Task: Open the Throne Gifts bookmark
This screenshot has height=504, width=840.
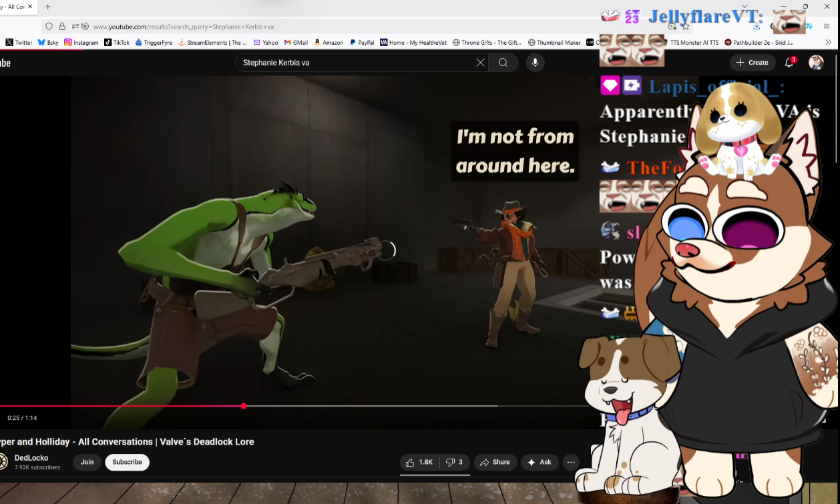Action: point(487,43)
